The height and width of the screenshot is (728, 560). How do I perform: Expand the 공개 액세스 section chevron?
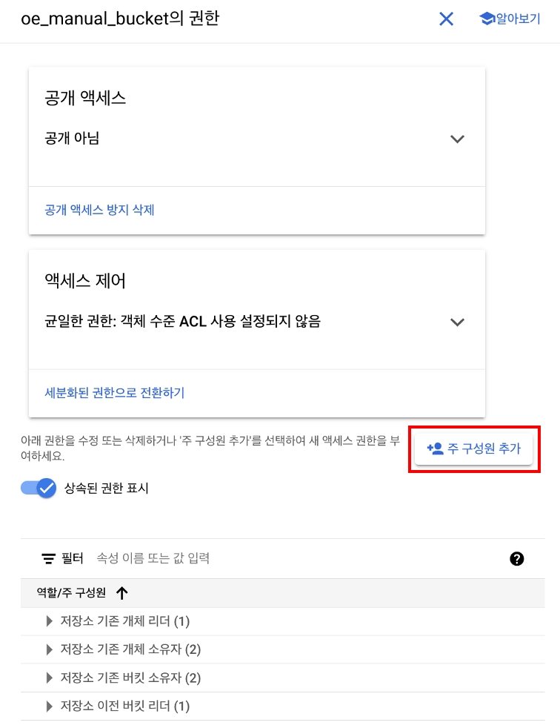(457, 139)
